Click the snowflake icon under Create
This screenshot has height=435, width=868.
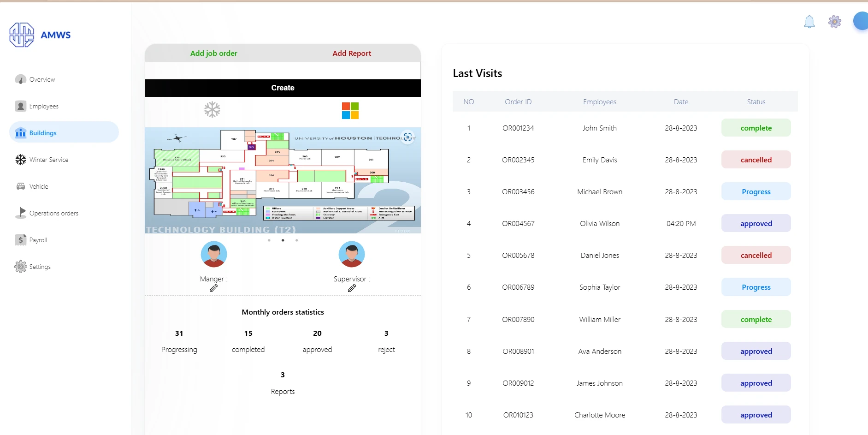(x=212, y=110)
